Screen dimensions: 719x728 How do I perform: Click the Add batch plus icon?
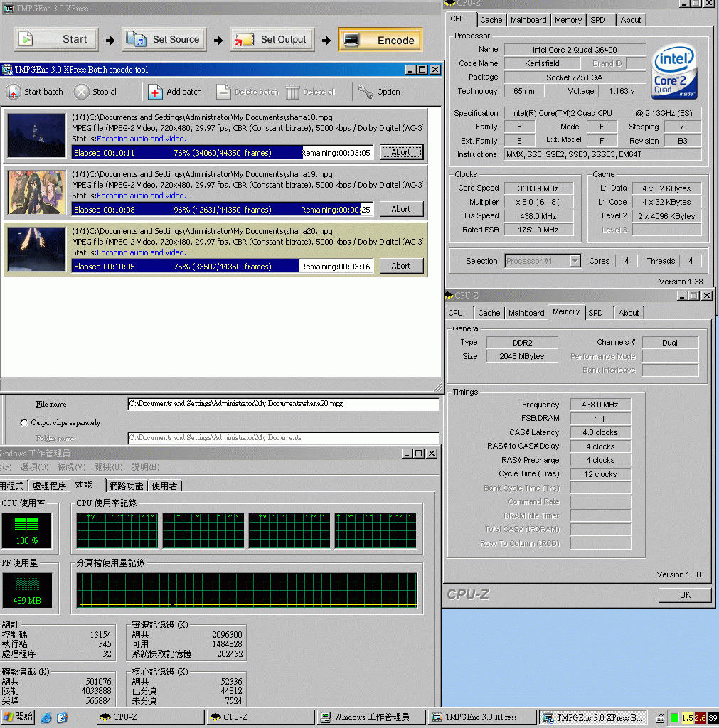point(155,92)
